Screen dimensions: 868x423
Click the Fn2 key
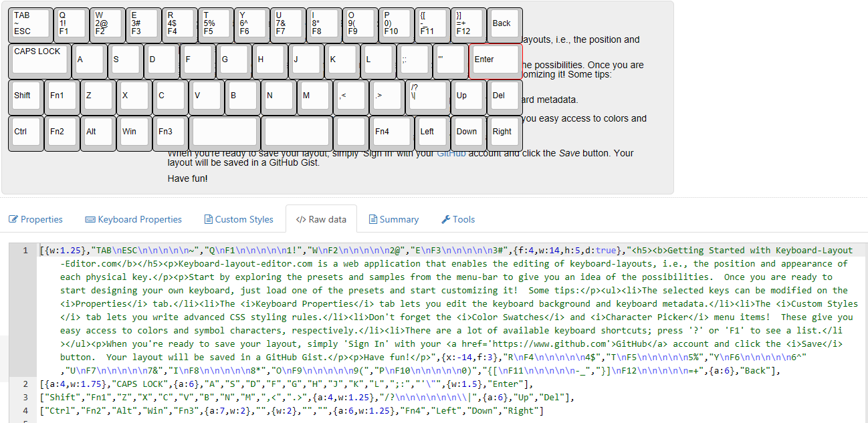(x=63, y=134)
